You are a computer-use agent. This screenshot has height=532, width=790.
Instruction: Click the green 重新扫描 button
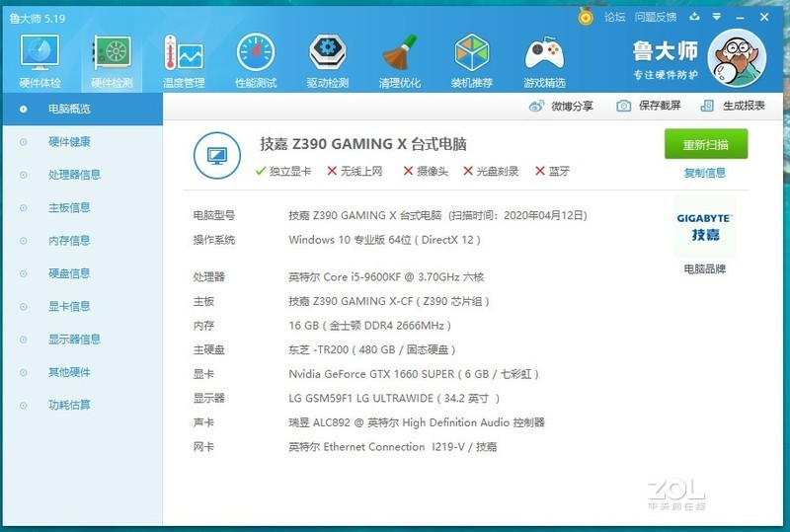[706, 144]
